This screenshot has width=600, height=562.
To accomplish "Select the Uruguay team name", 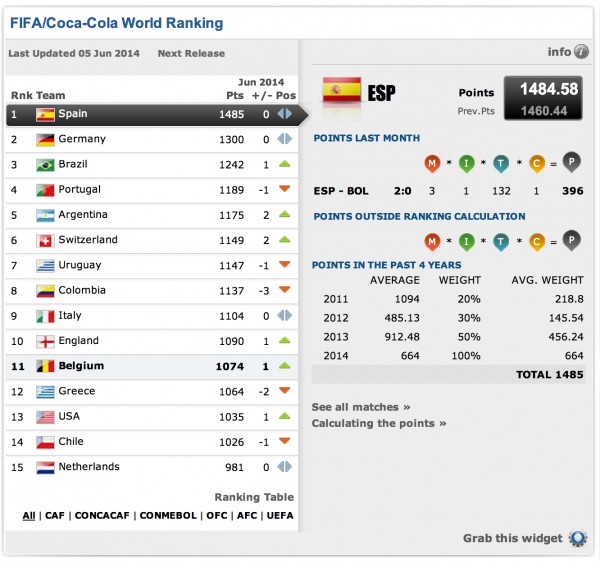I will point(80,265).
